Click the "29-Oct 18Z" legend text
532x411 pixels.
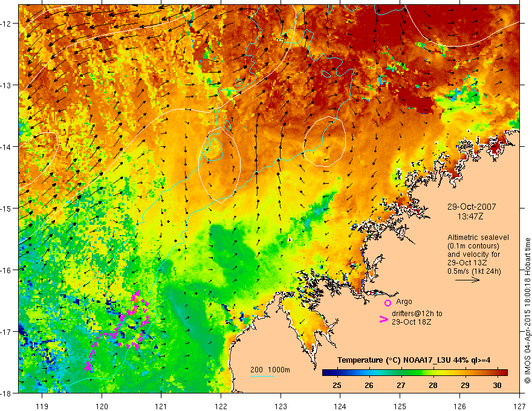pyautogui.click(x=411, y=322)
